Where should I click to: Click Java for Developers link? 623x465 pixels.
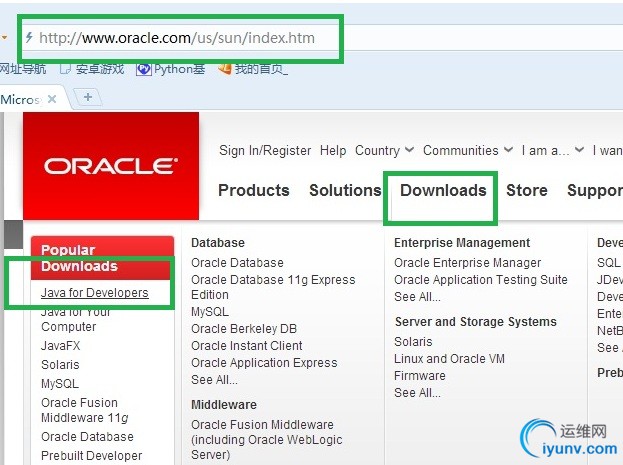point(95,293)
